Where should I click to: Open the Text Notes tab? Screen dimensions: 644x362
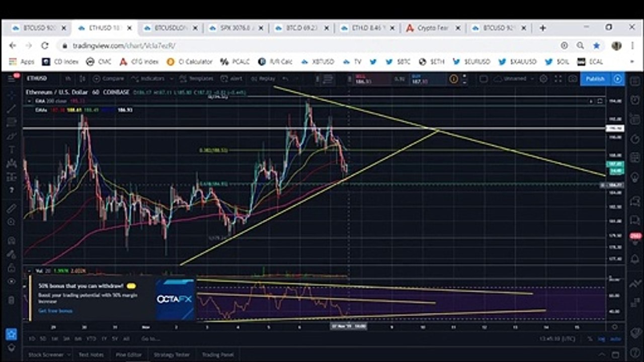(x=91, y=354)
